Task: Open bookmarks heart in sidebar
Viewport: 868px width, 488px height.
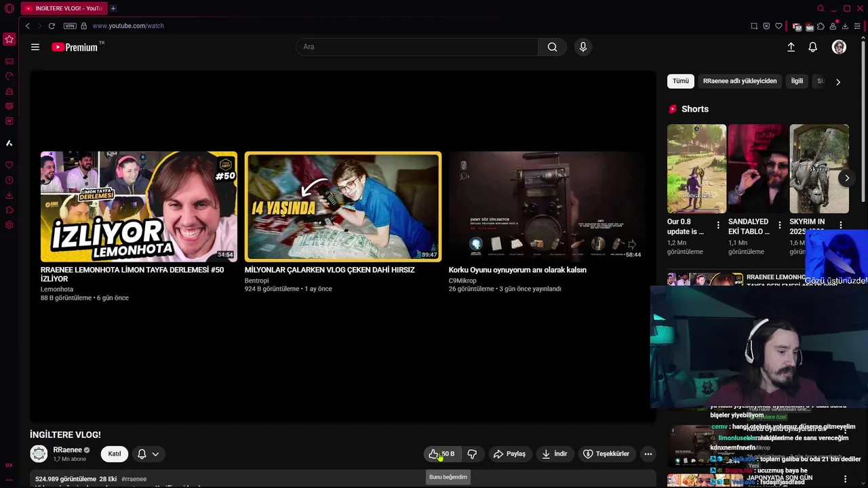Action: pos(9,165)
